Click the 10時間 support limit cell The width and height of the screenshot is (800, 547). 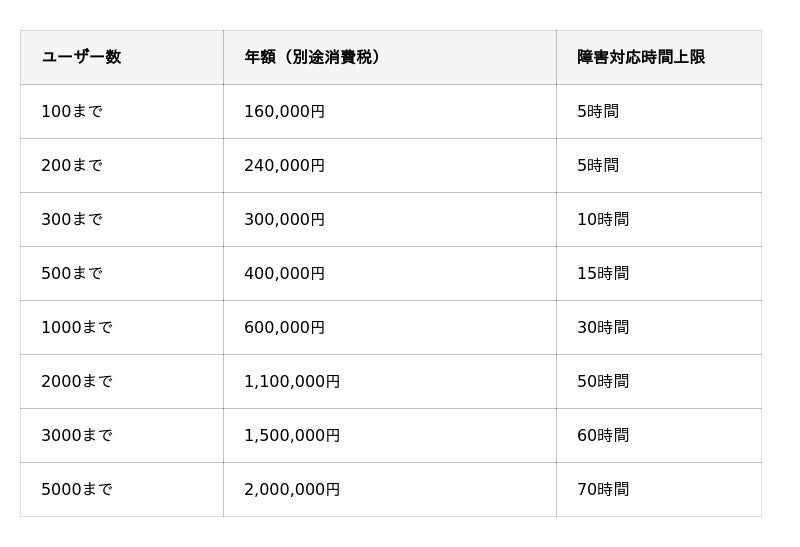coord(603,219)
